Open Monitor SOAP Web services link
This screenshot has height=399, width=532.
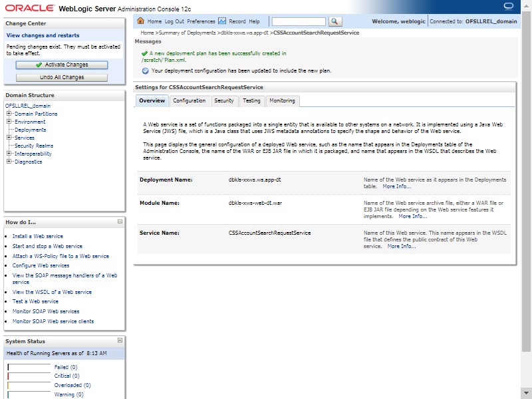coord(46,311)
